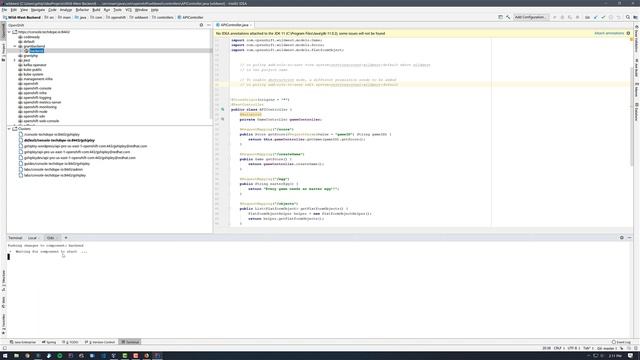Switch to the Local terminal tab
The height and width of the screenshot is (360, 640).
click(x=33, y=238)
